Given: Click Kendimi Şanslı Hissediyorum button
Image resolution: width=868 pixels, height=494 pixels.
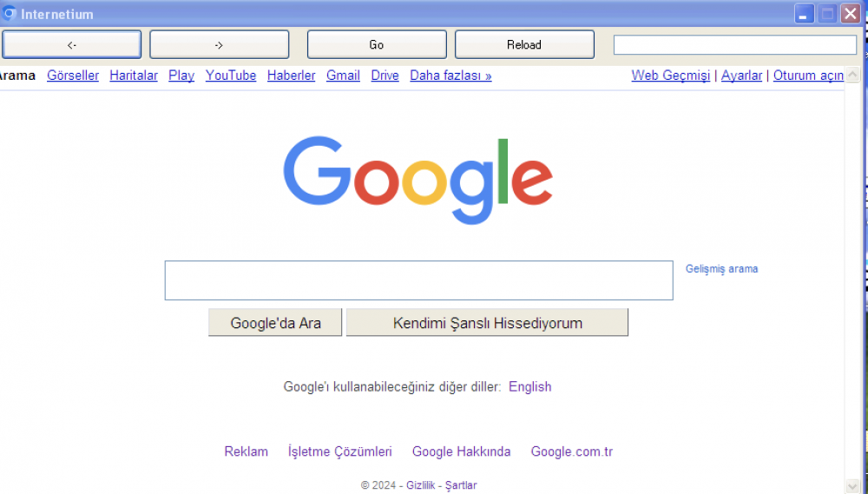Looking at the screenshot, I should pyautogui.click(x=487, y=322).
